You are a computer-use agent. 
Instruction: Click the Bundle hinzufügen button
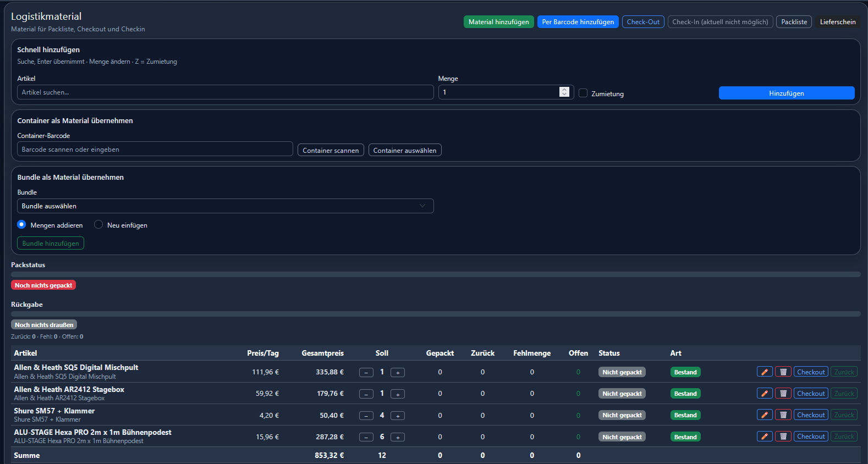tap(51, 243)
